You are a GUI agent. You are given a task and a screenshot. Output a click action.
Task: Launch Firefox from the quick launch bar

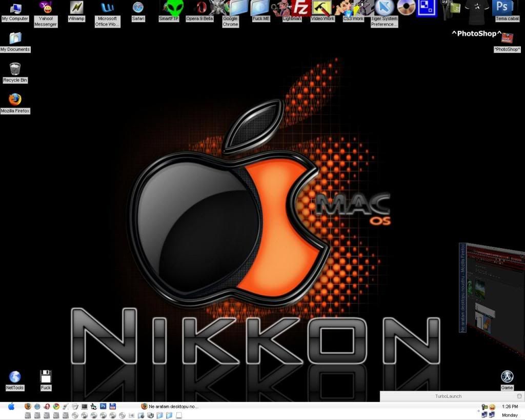click(28, 406)
